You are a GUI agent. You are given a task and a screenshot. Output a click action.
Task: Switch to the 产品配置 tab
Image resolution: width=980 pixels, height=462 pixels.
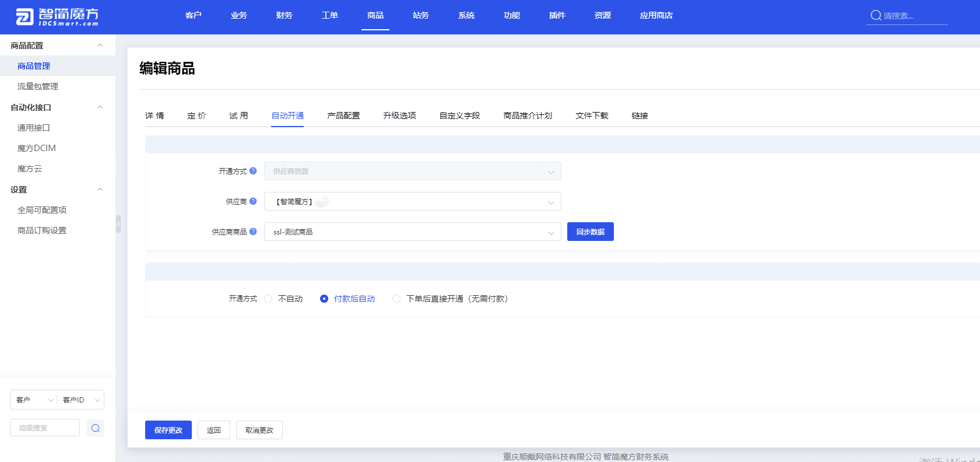tap(343, 116)
